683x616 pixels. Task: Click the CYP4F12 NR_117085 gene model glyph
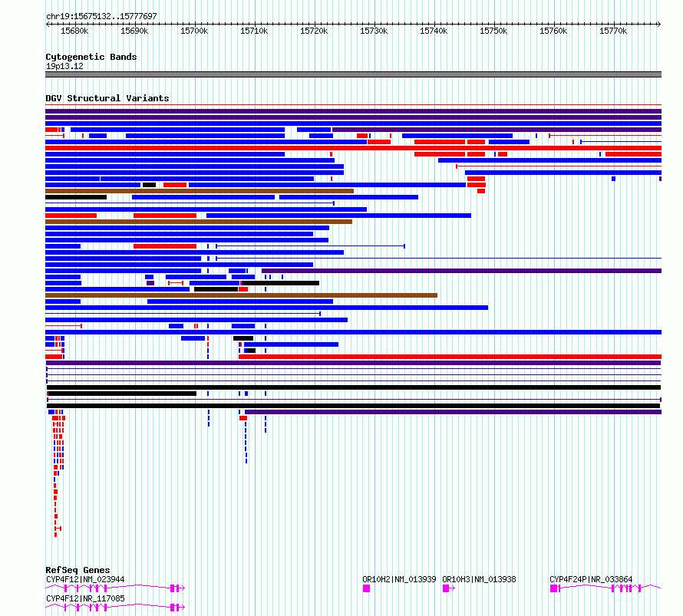tap(115, 607)
